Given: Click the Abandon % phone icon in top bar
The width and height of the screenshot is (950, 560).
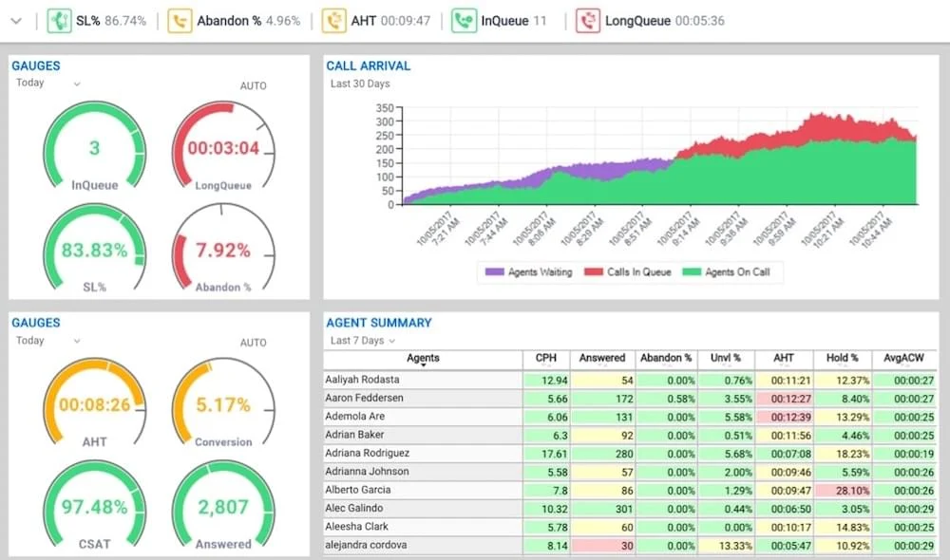Looking at the screenshot, I should pos(180,21).
